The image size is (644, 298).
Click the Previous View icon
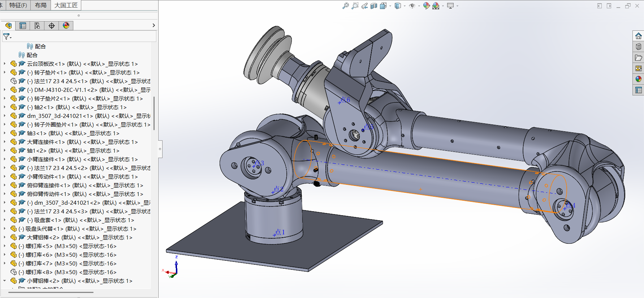click(x=364, y=6)
